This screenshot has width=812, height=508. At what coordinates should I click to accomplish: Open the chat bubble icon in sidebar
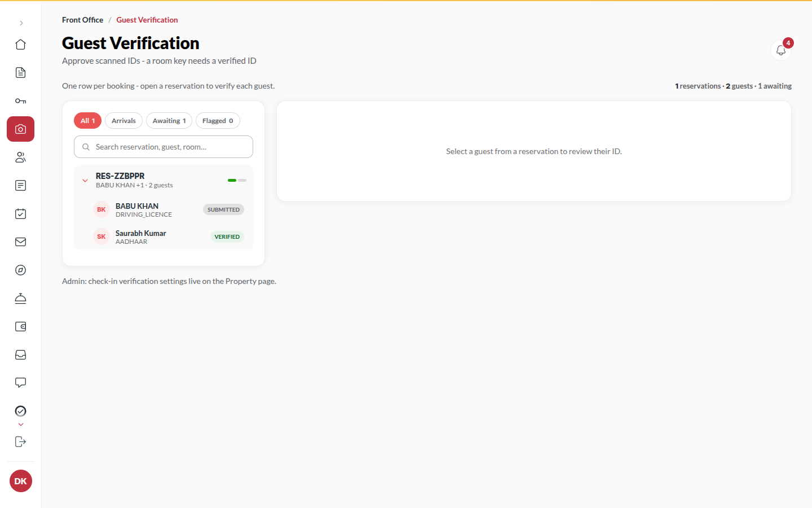point(21,383)
